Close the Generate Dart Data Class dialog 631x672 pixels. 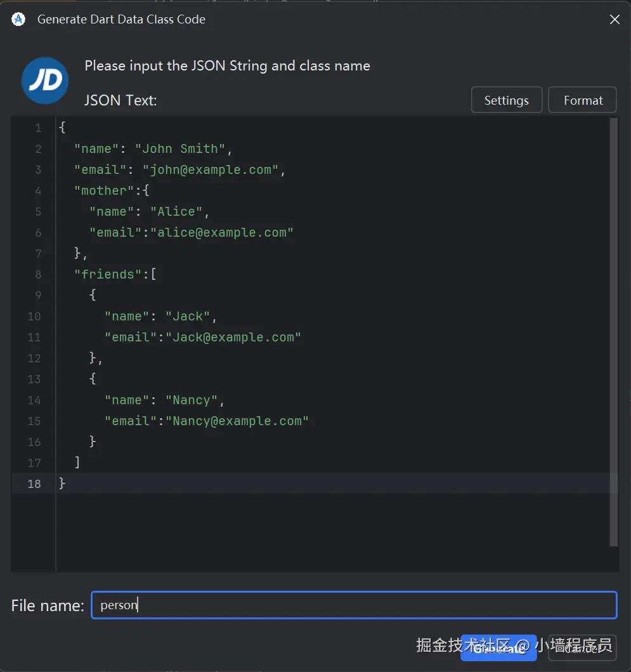pos(615,19)
